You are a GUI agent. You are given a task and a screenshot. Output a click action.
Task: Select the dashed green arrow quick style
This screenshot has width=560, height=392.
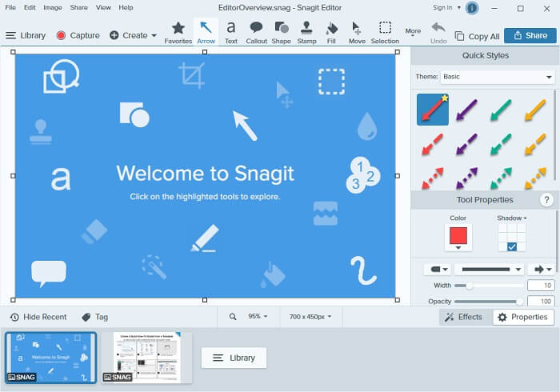pos(501,144)
